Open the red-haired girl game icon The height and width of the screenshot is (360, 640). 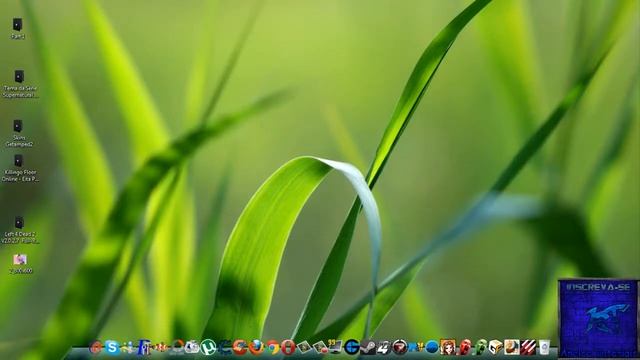[x=448, y=347]
